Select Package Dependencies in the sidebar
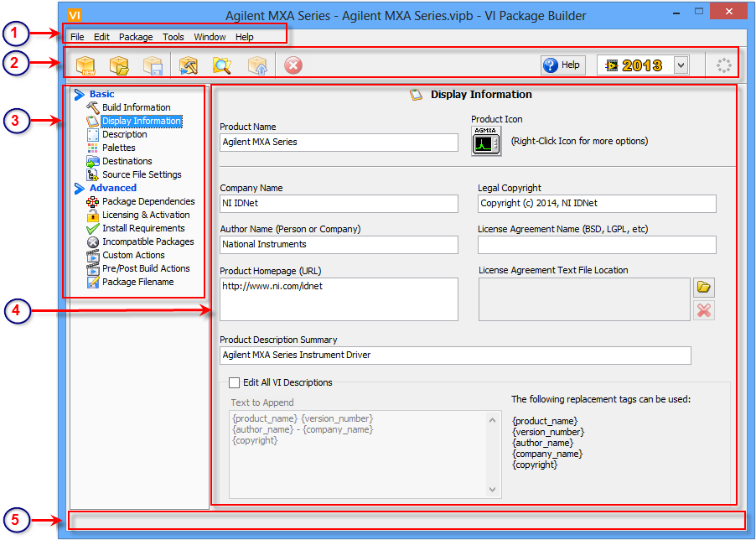This screenshot has width=756, height=540. tap(148, 201)
